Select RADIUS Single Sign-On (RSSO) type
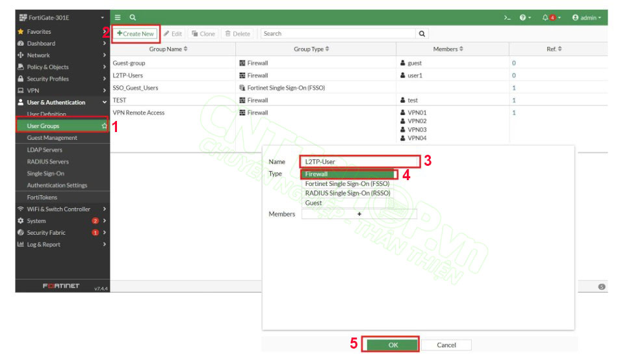This screenshot has width=644, height=359. [348, 193]
